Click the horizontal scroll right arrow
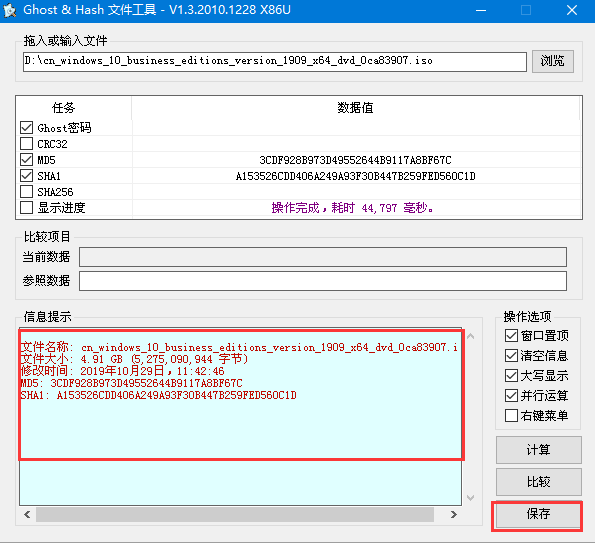 pos(454,515)
